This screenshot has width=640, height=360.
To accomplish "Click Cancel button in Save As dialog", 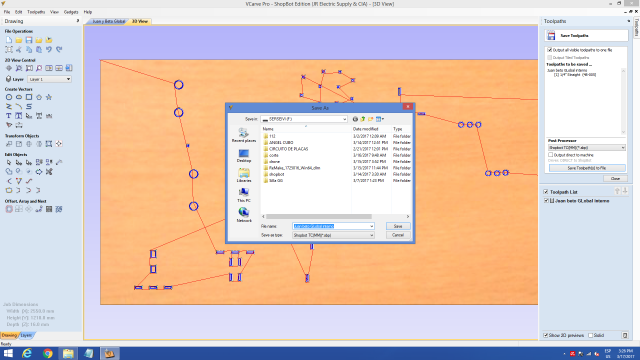I will [398, 235].
